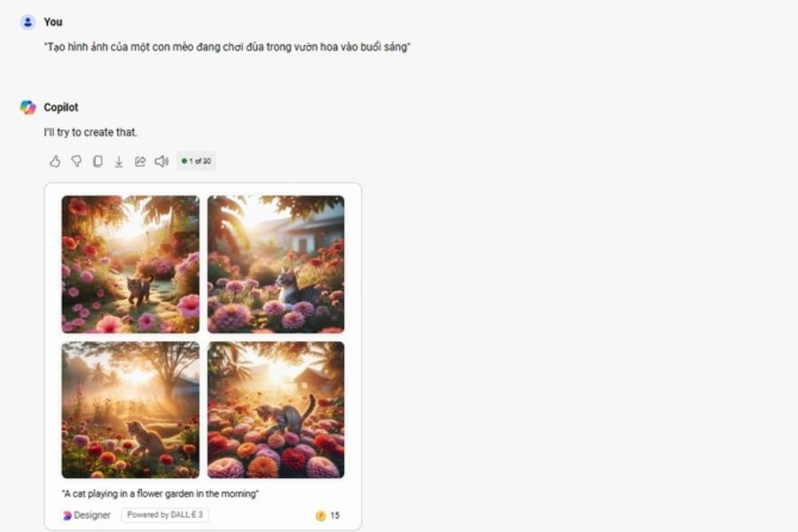
Task: Click the 1 of 30 response counter
Action: tap(196, 160)
